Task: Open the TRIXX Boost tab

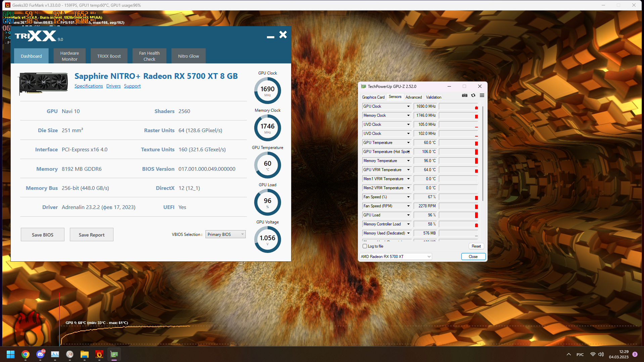Action: [109, 56]
